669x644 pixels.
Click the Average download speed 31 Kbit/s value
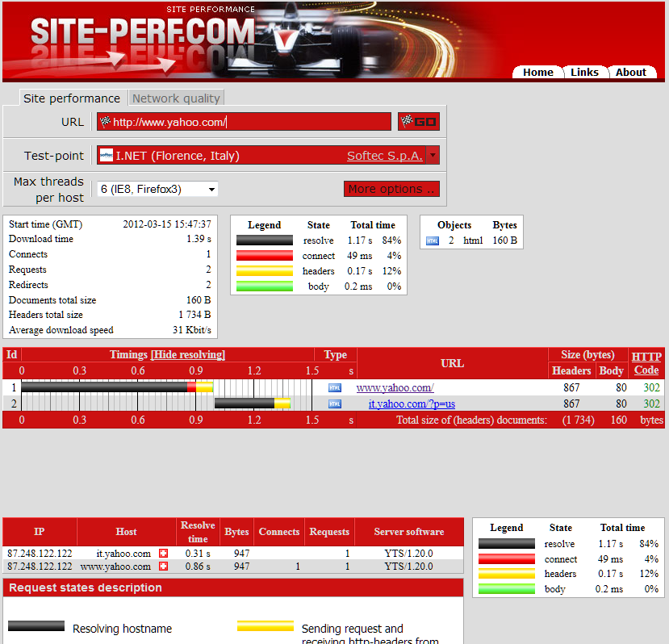pyautogui.click(x=192, y=330)
